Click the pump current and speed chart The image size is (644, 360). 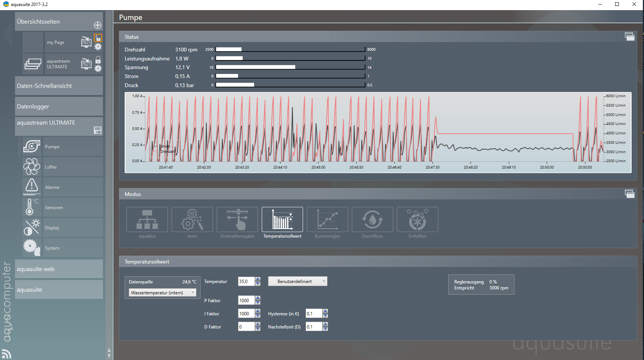[x=378, y=133]
